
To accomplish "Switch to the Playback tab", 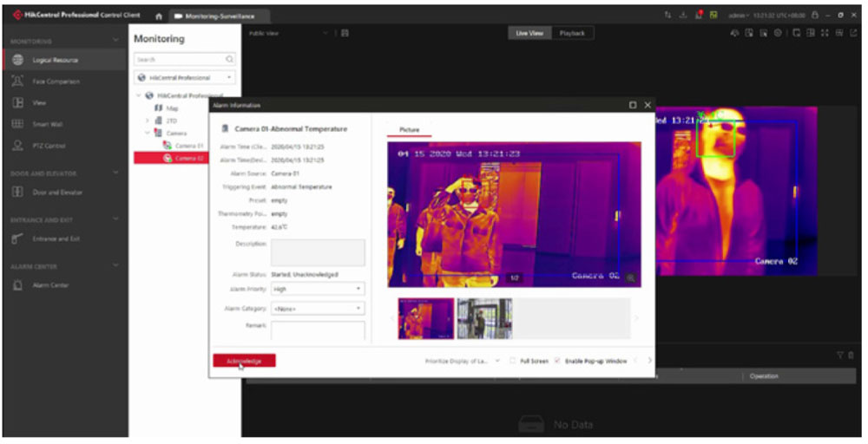I will click(x=571, y=33).
